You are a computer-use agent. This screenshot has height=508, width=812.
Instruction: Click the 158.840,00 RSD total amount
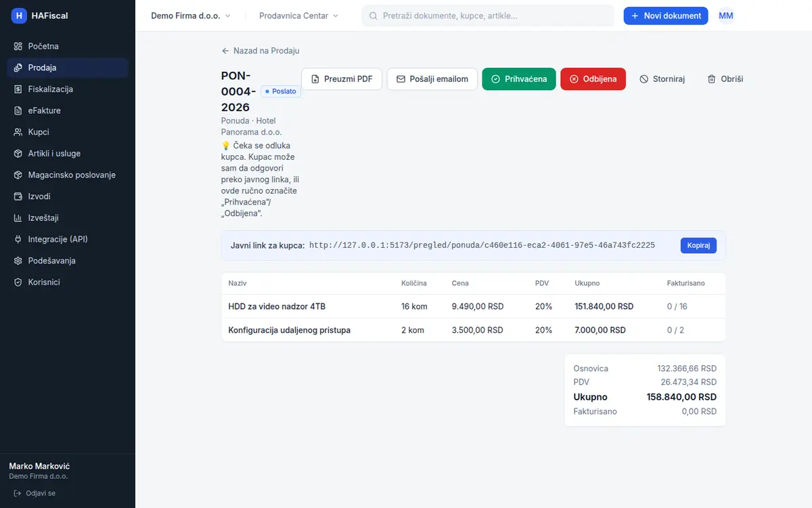[x=681, y=397]
